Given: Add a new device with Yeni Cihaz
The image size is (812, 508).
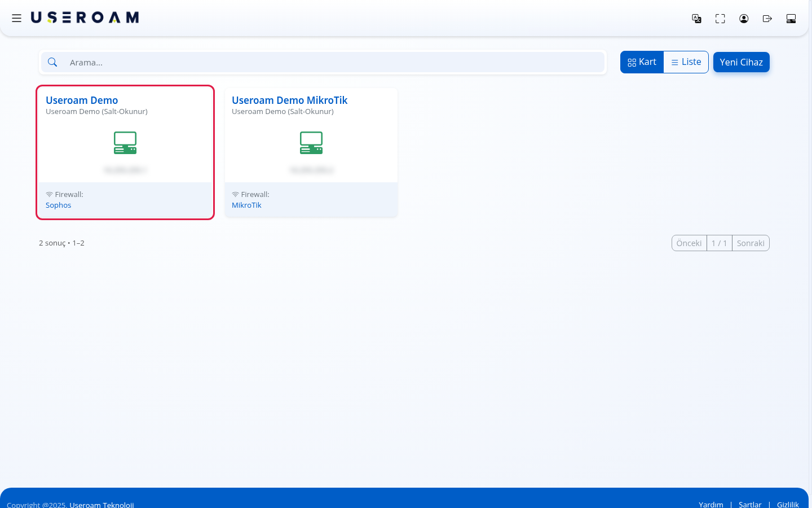Looking at the screenshot, I should (741, 62).
